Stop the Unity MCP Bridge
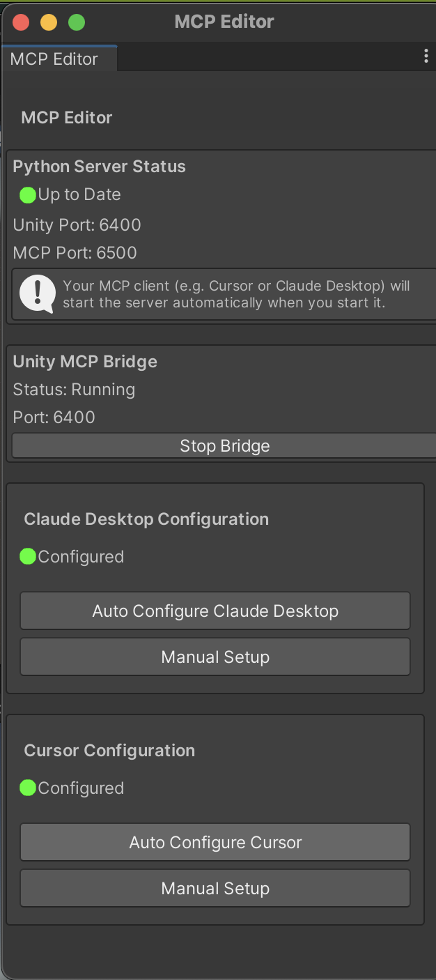 pos(224,445)
